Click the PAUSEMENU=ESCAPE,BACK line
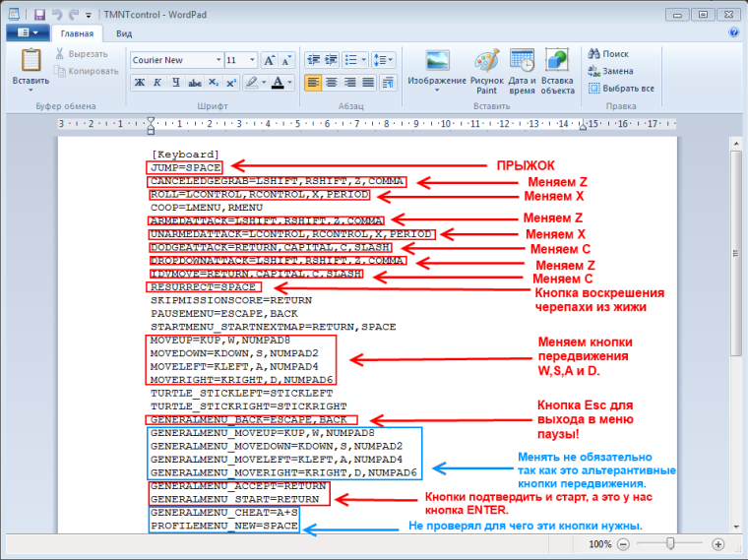The image size is (748, 560). pyautogui.click(x=224, y=314)
